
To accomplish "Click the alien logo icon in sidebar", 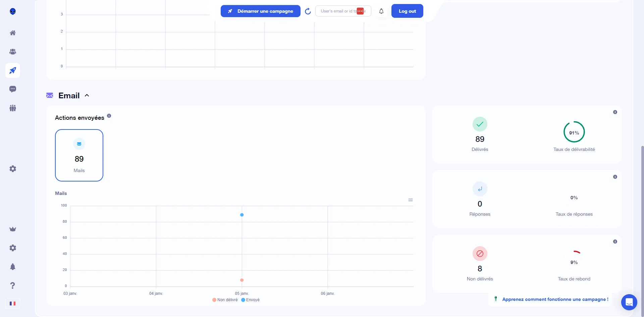I will coord(13,11).
